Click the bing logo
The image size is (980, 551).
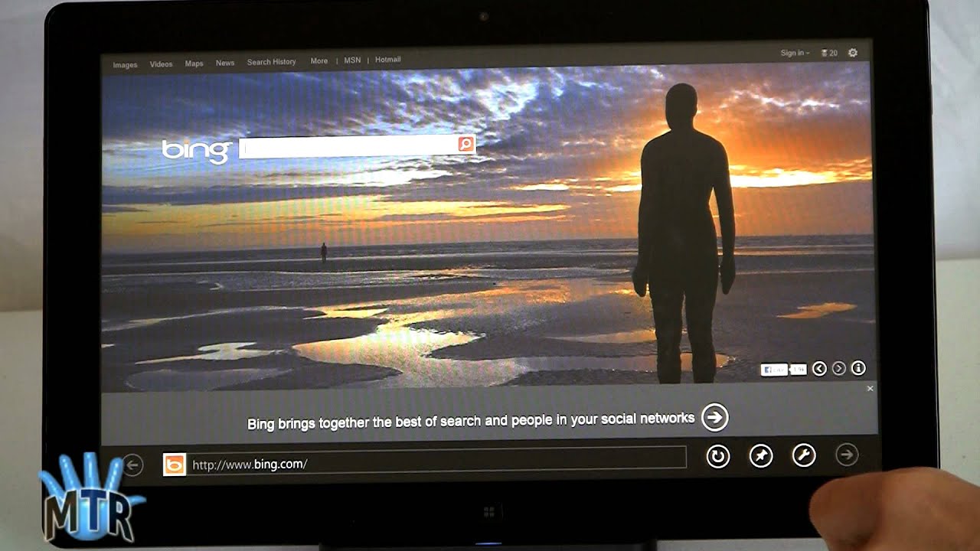[x=197, y=151]
